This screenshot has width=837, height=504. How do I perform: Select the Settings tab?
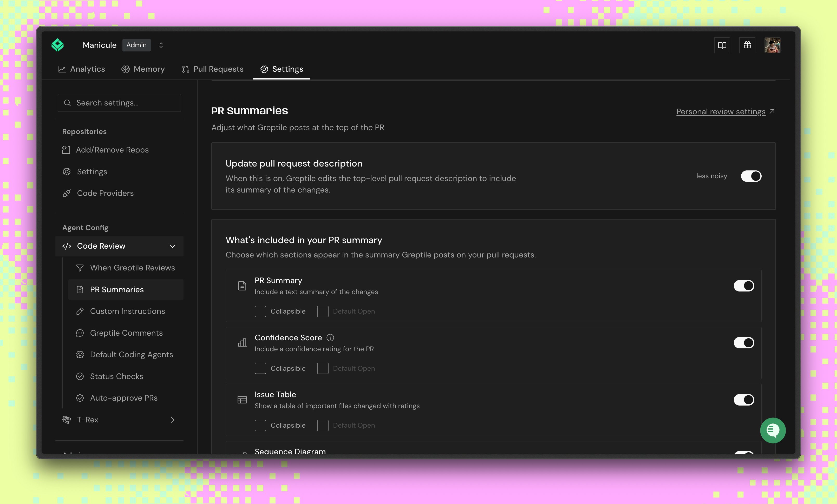282,69
